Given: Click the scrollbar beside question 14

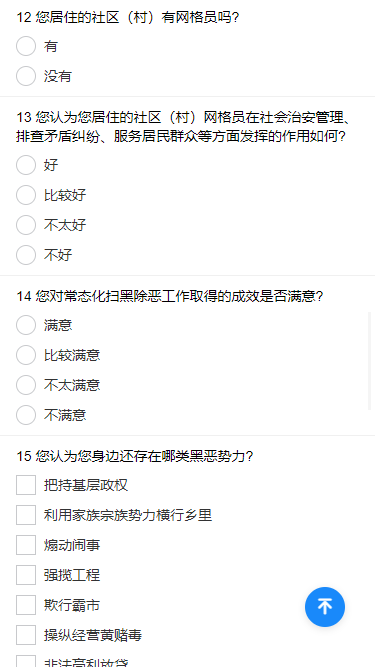Looking at the screenshot, I should click(369, 361).
